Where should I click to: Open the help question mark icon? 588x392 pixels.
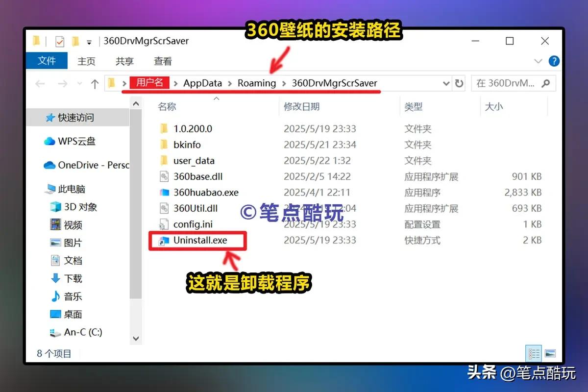[554, 61]
